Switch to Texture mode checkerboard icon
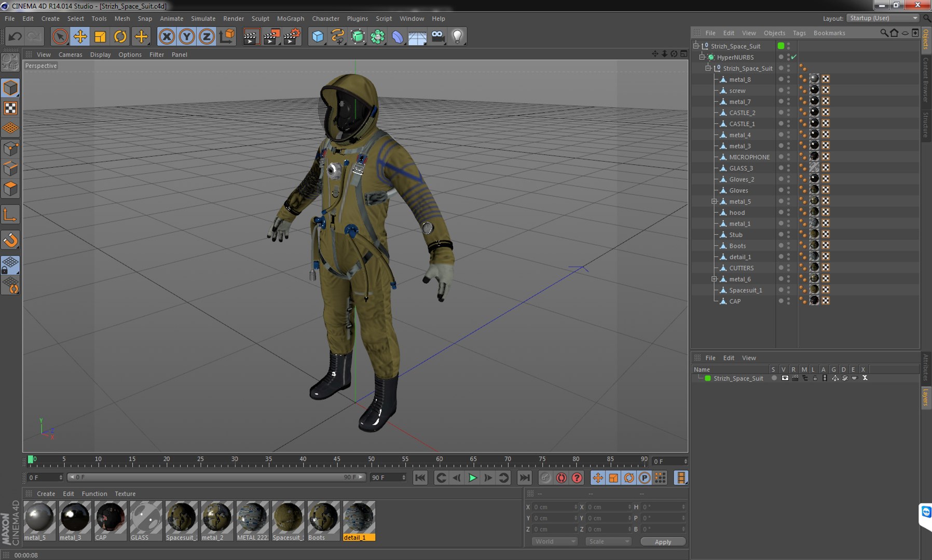This screenshot has width=932, height=560. (10, 108)
